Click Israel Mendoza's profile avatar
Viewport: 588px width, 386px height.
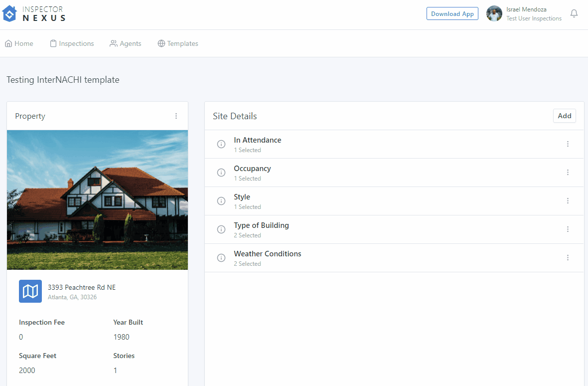click(x=494, y=13)
